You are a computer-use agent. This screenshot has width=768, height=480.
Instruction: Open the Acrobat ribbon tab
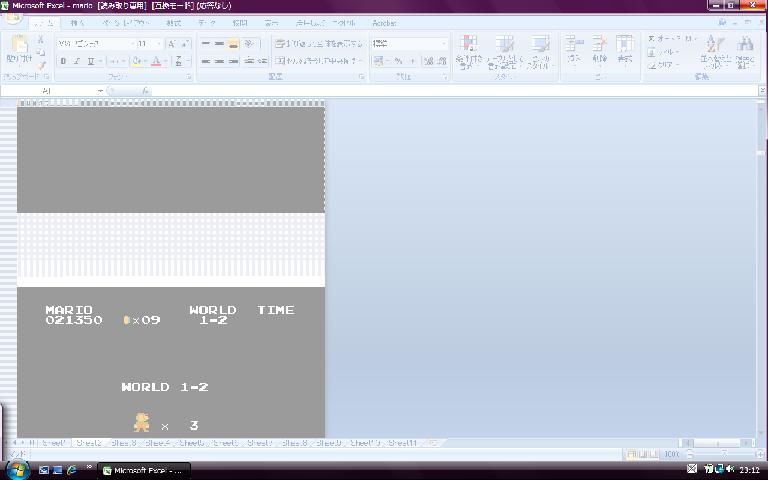pyautogui.click(x=384, y=23)
